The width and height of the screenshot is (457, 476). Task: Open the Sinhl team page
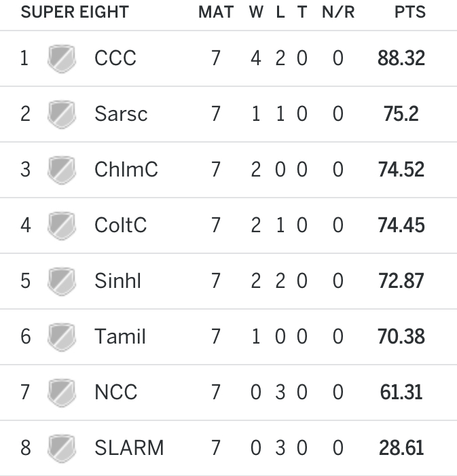118,281
